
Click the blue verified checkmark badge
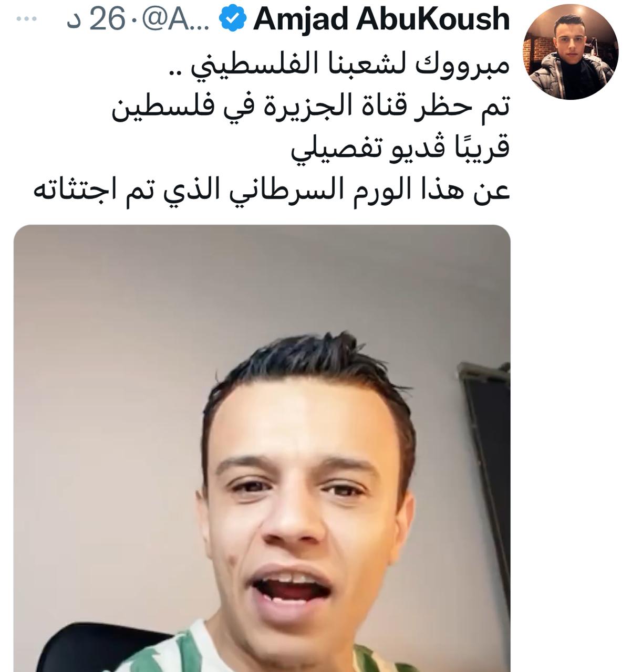coord(232,19)
